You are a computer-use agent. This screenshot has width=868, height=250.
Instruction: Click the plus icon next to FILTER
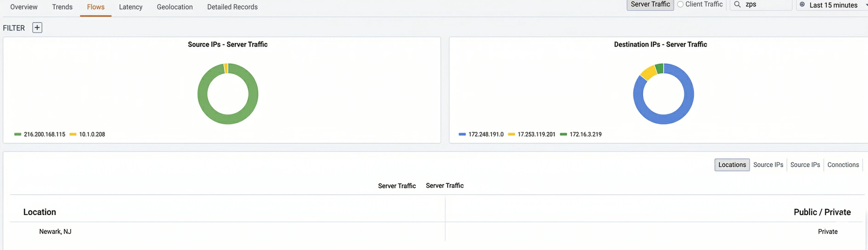(37, 27)
